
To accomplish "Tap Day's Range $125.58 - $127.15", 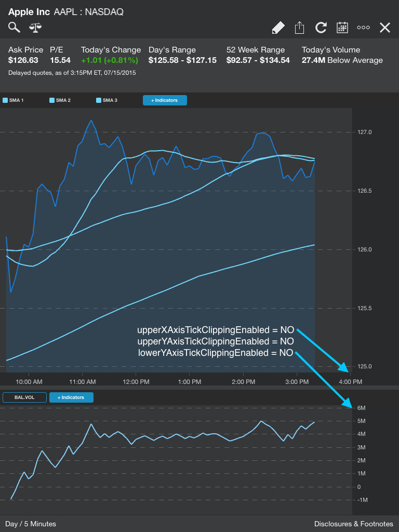I will 182,60.
